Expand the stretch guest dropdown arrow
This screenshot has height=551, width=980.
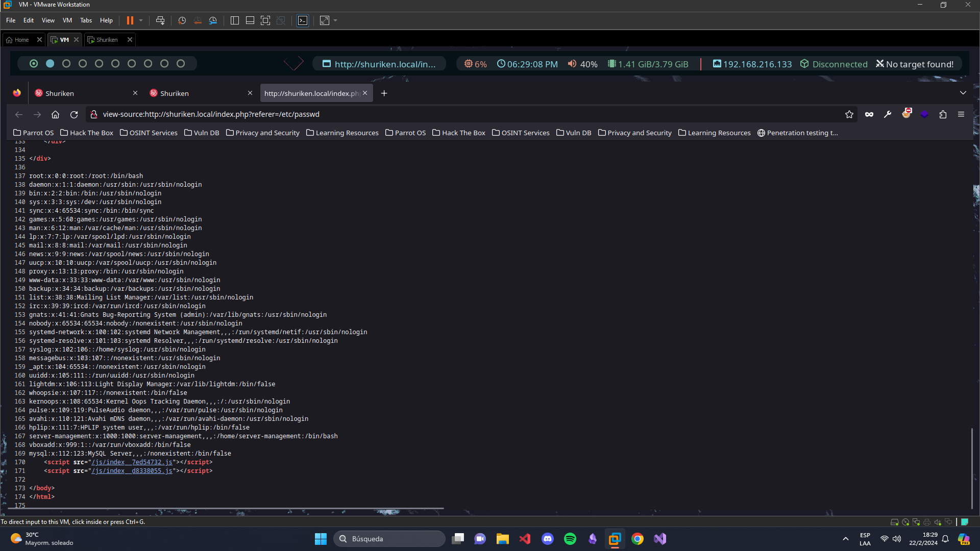pos(335,20)
